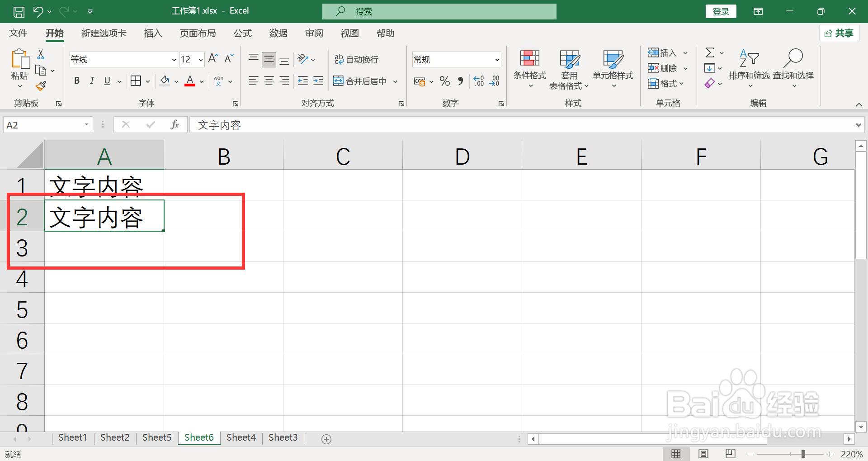This screenshot has height=461, width=868.
Task: Click the text orientation icon
Action: [x=303, y=59]
